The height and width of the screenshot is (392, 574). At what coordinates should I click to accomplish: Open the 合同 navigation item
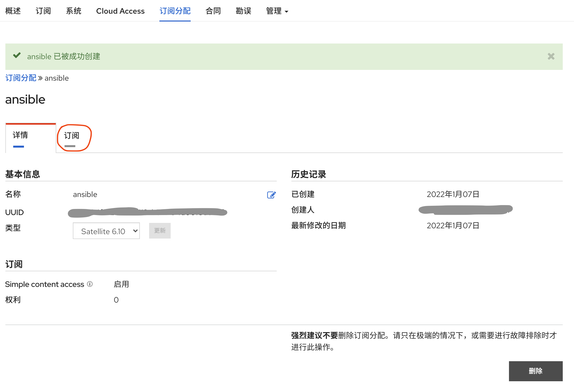[x=213, y=11]
